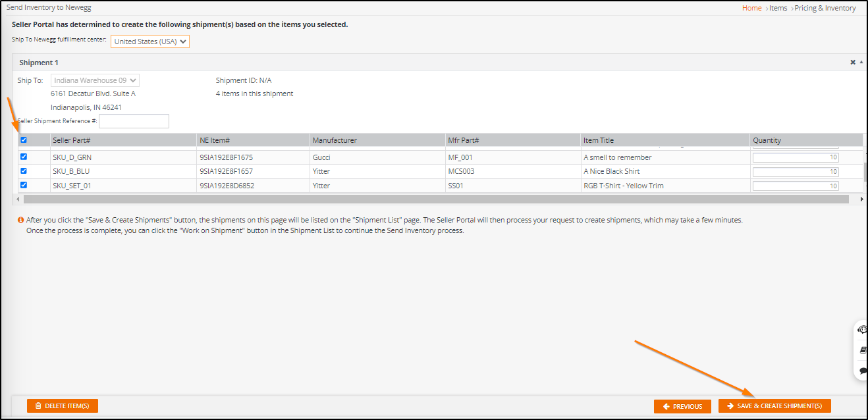Click the Mfr Part# column header
The height and width of the screenshot is (420, 868).
tap(513, 140)
